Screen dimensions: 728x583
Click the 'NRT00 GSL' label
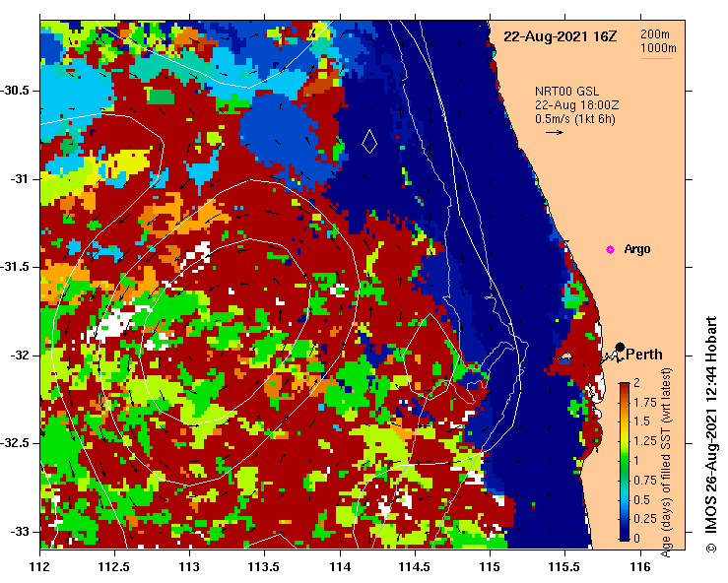point(566,92)
